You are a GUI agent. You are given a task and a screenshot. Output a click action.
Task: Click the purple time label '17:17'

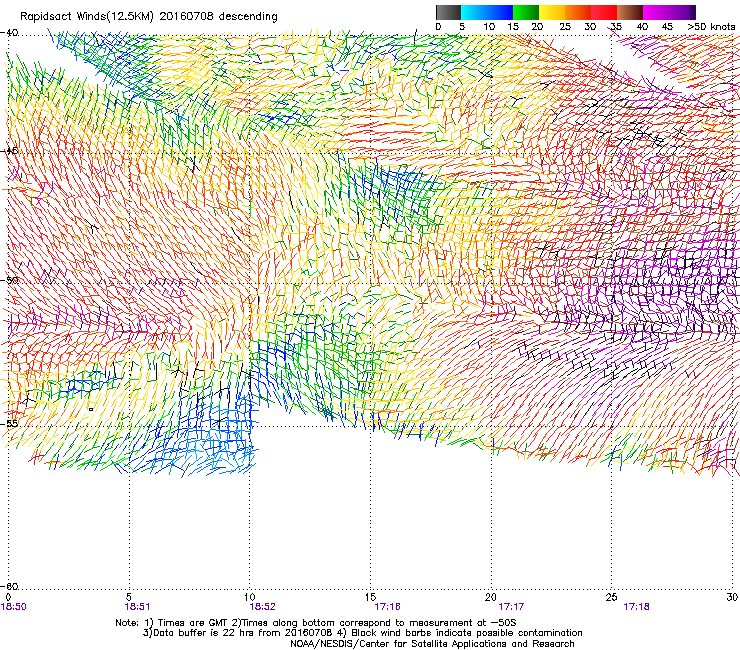pyautogui.click(x=511, y=607)
